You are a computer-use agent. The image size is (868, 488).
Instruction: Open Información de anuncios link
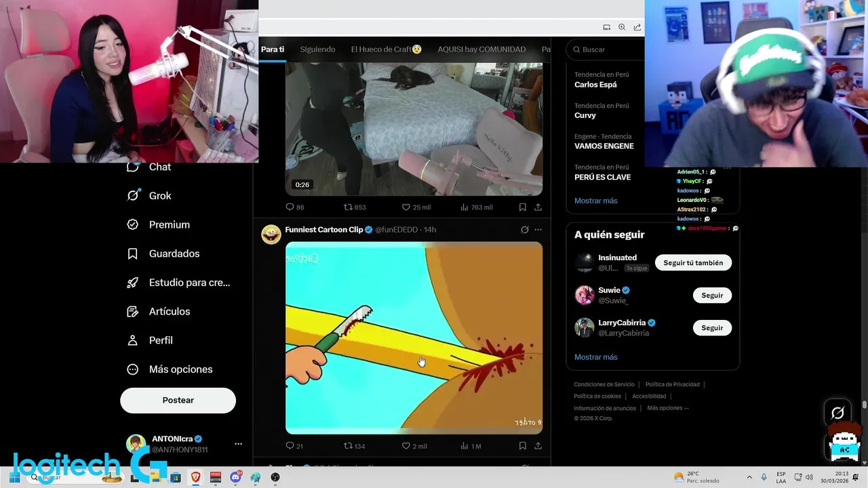(x=605, y=409)
